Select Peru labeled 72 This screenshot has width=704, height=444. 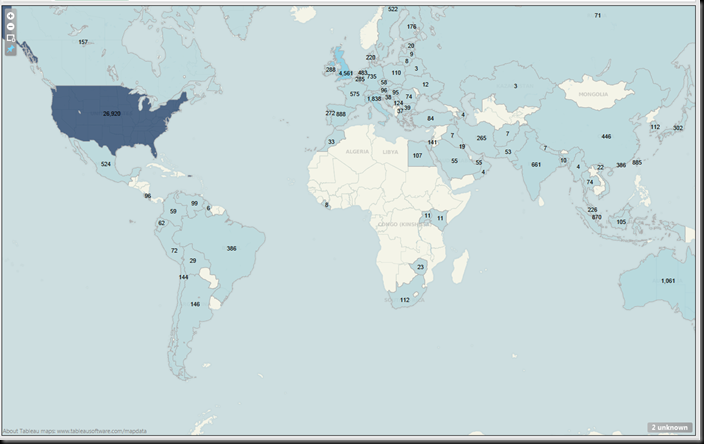(174, 251)
